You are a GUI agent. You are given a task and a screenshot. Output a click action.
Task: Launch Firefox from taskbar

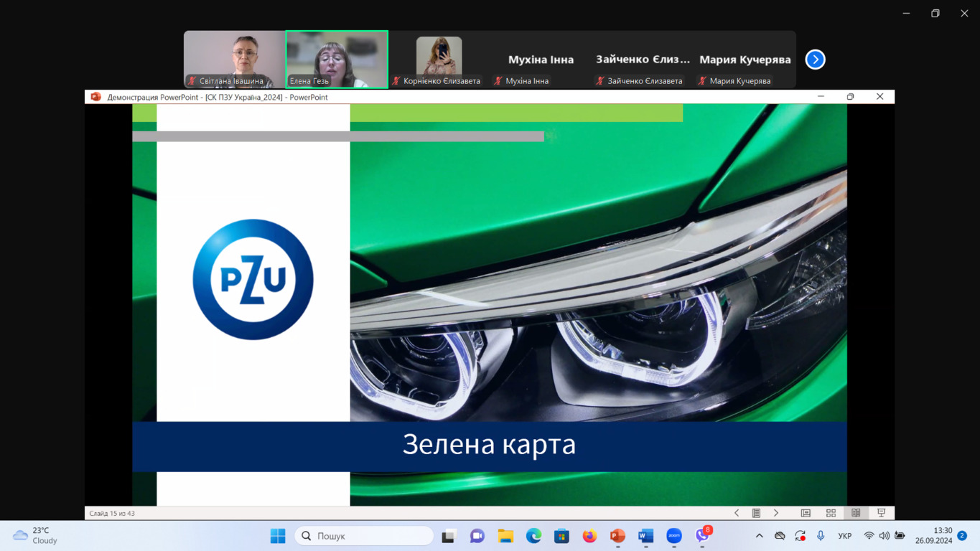pos(589,536)
